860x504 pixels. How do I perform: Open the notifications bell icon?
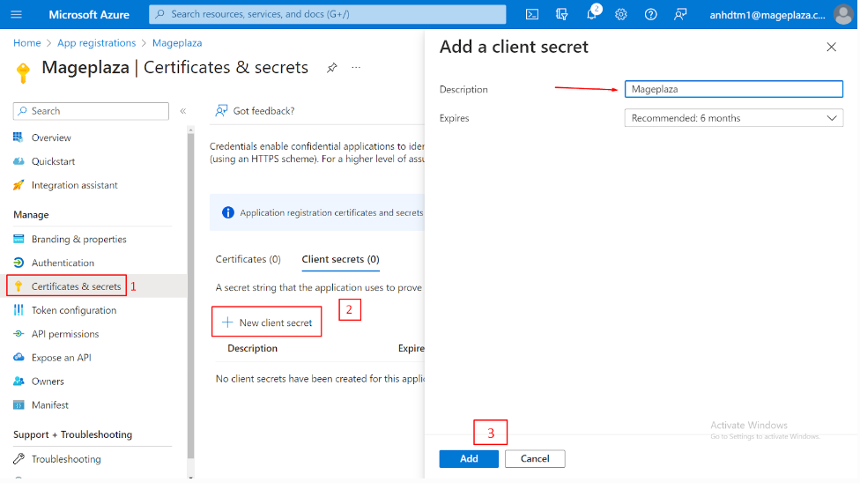tap(592, 15)
